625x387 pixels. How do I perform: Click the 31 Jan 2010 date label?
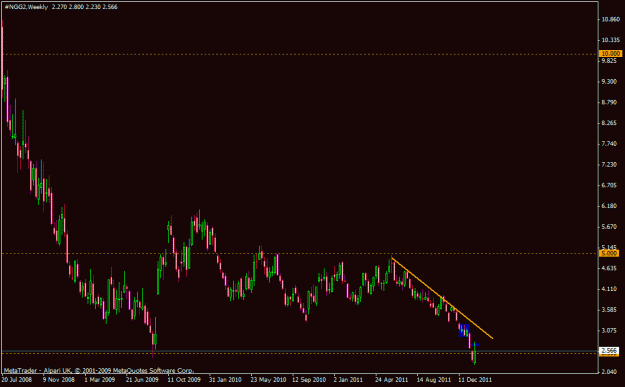(225, 379)
